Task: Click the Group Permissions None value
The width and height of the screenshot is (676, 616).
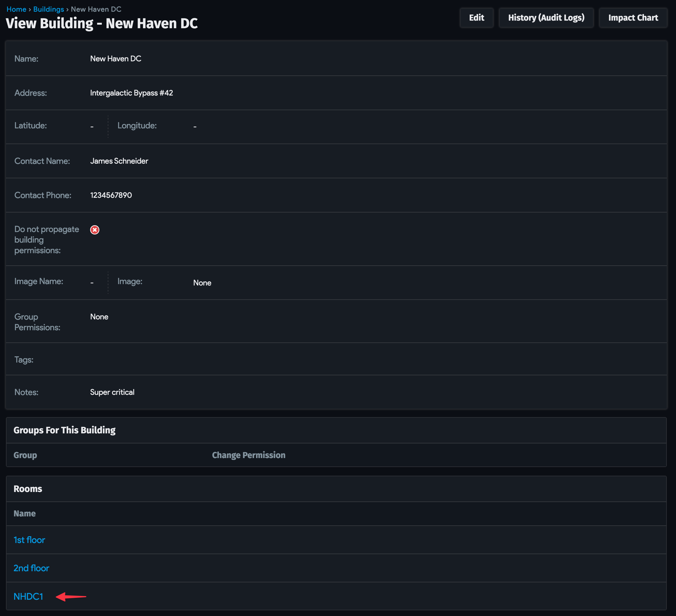Action: (99, 316)
